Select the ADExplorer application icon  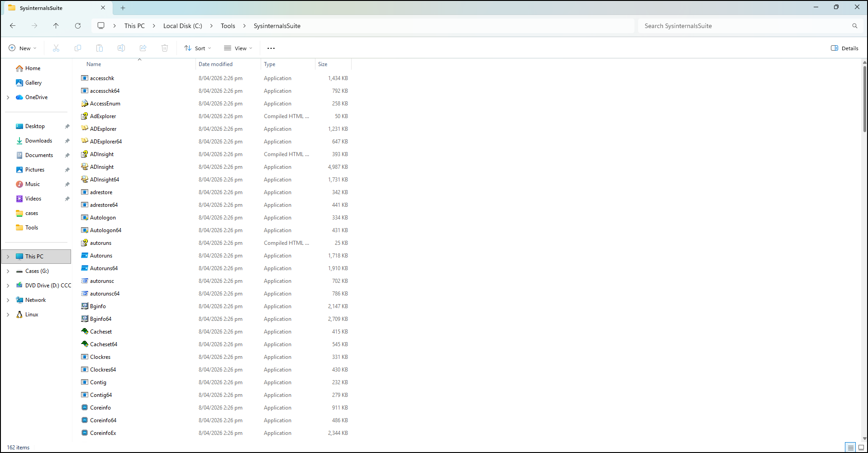[85, 129]
